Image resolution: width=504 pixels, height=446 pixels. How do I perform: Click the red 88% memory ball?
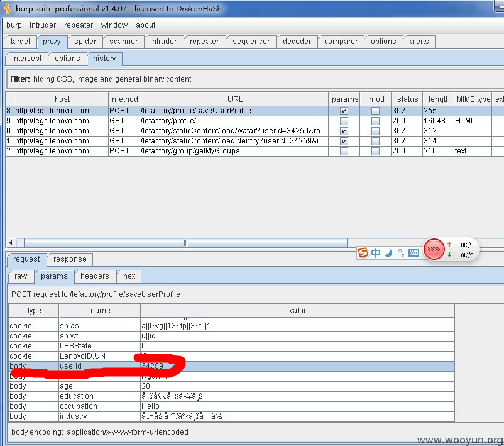[x=434, y=248]
